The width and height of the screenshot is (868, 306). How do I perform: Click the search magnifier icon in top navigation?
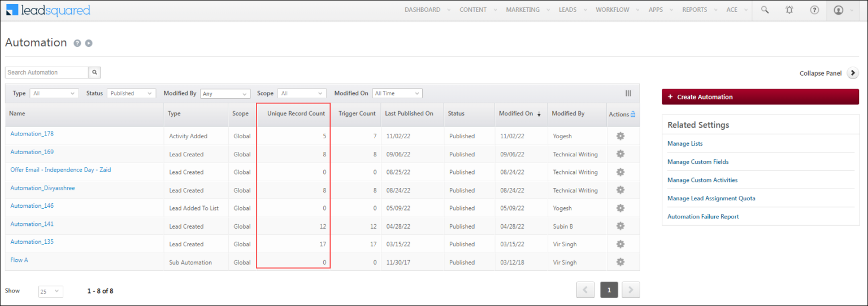(x=765, y=10)
